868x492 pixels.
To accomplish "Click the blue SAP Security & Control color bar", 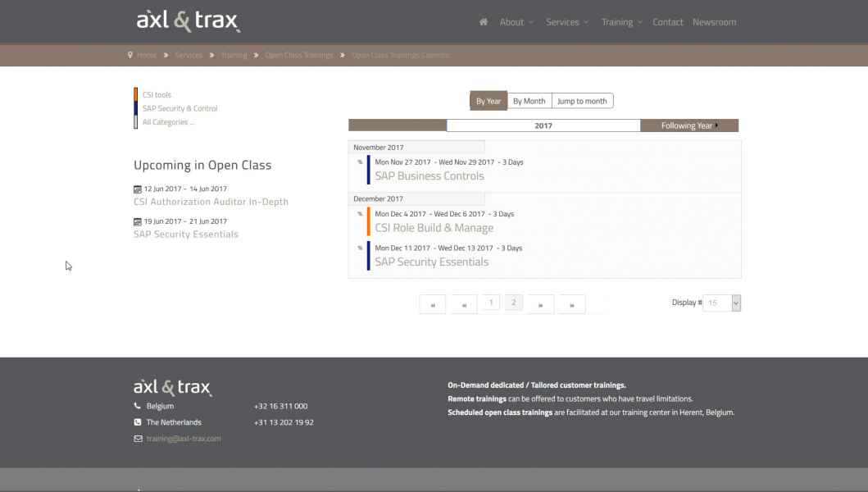I will click(x=135, y=108).
